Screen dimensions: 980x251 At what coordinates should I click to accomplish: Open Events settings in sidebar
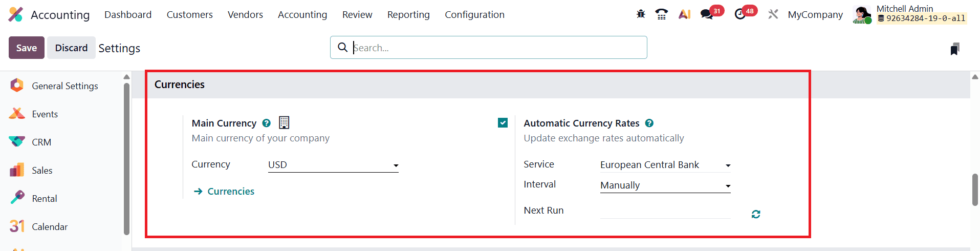coord(45,114)
